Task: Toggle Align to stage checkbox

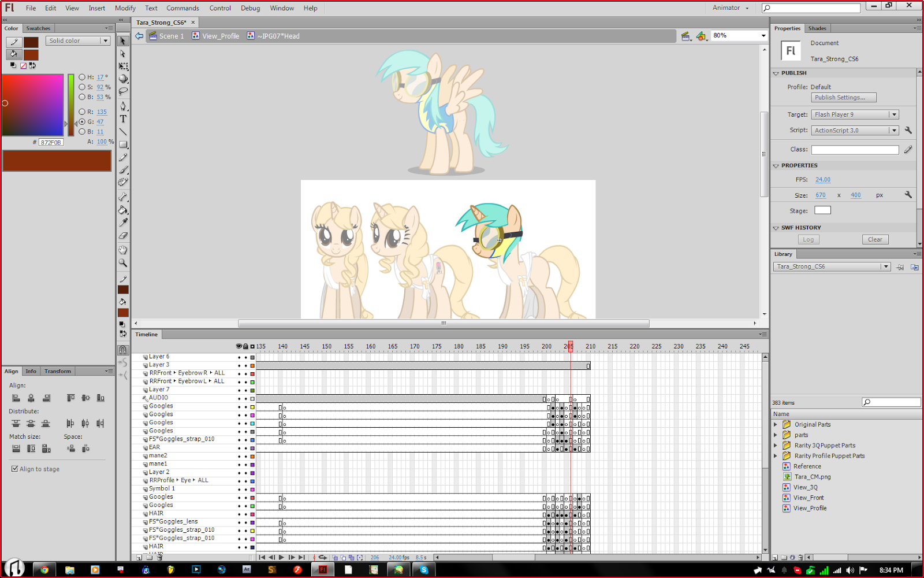Action: (14, 469)
